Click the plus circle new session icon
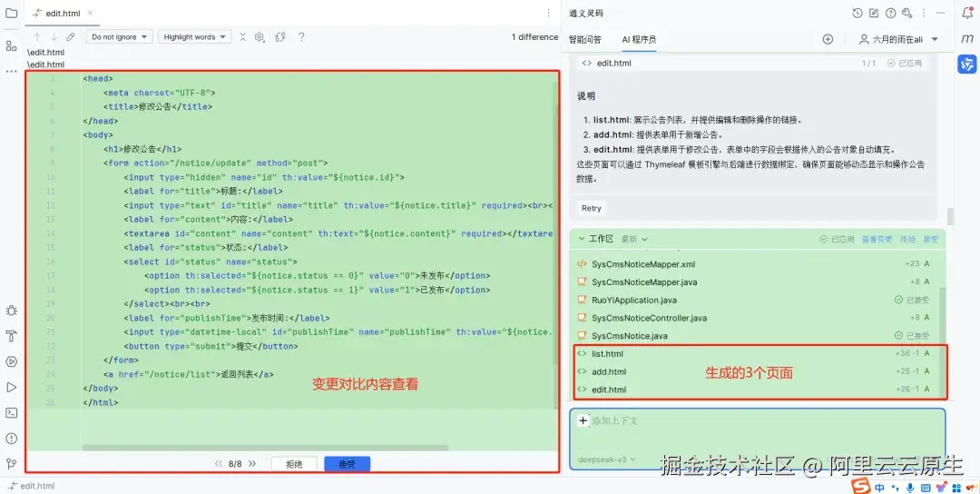Viewport: 980px width, 494px height. click(828, 39)
